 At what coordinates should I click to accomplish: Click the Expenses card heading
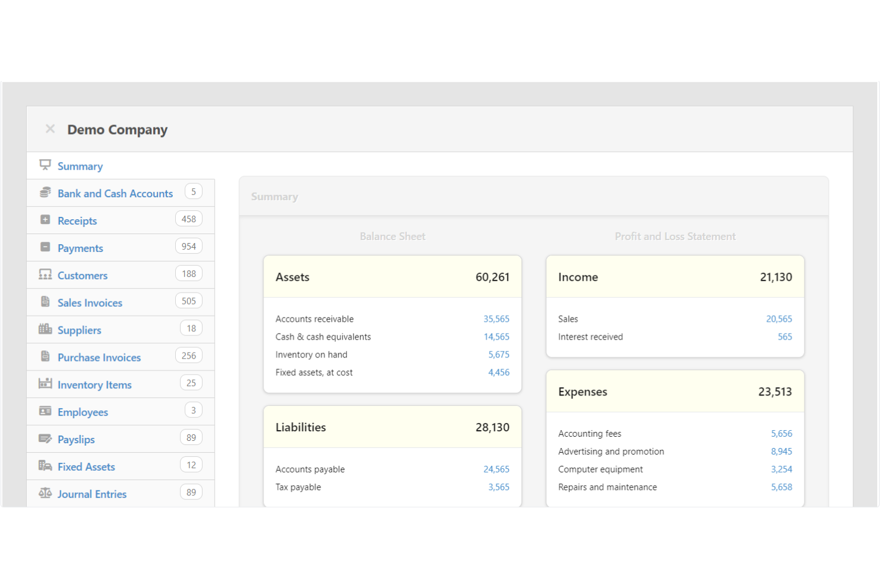582,392
